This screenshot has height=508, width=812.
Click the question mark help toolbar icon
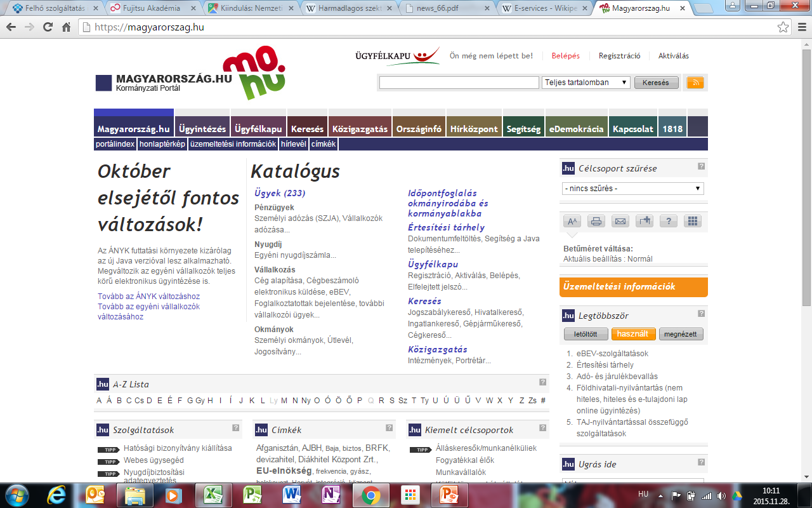click(669, 221)
